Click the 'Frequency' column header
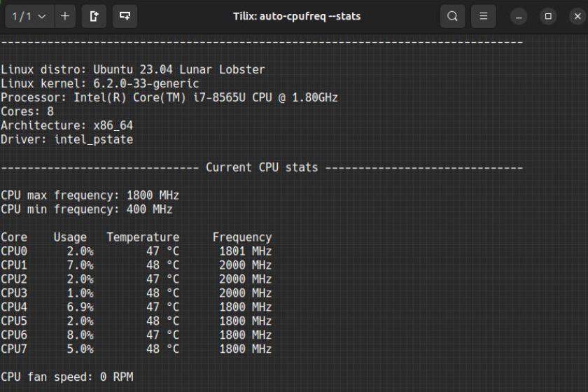The height and width of the screenshot is (392, 588). click(x=242, y=237)
